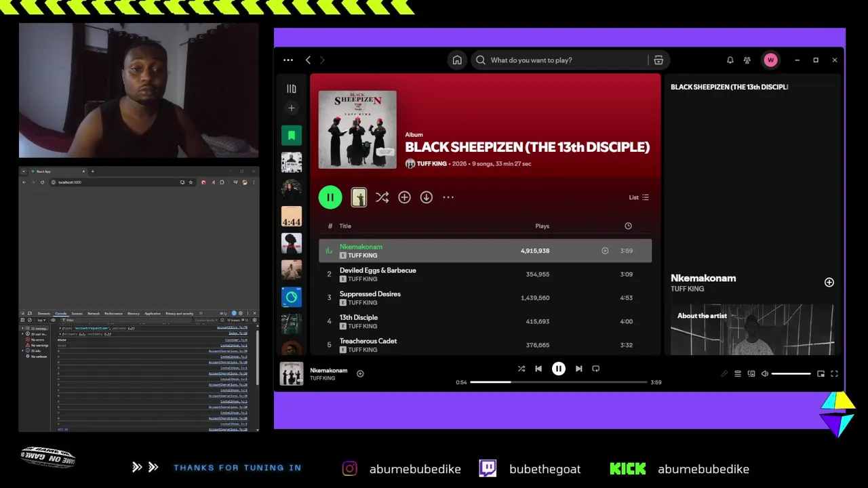Open Spotify notifications bell

point(730,60)
